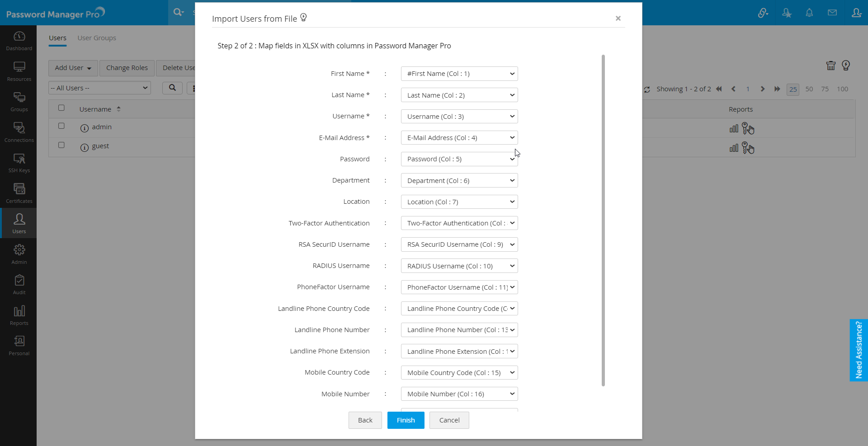Check the admin row checkbox
Image resolution: width=868 pixels, height=446 pixels.
click(x=61, y=126)
